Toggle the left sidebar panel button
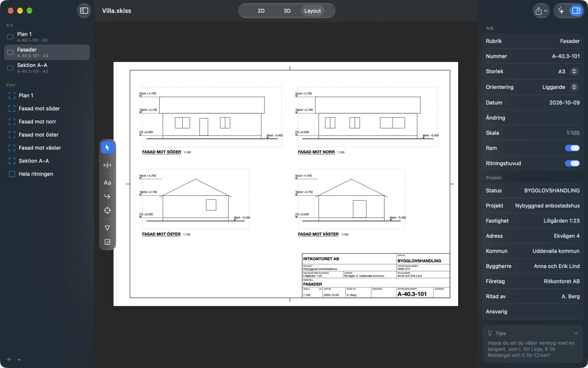Screen dimensions: 588x368 tap(84, 10)
